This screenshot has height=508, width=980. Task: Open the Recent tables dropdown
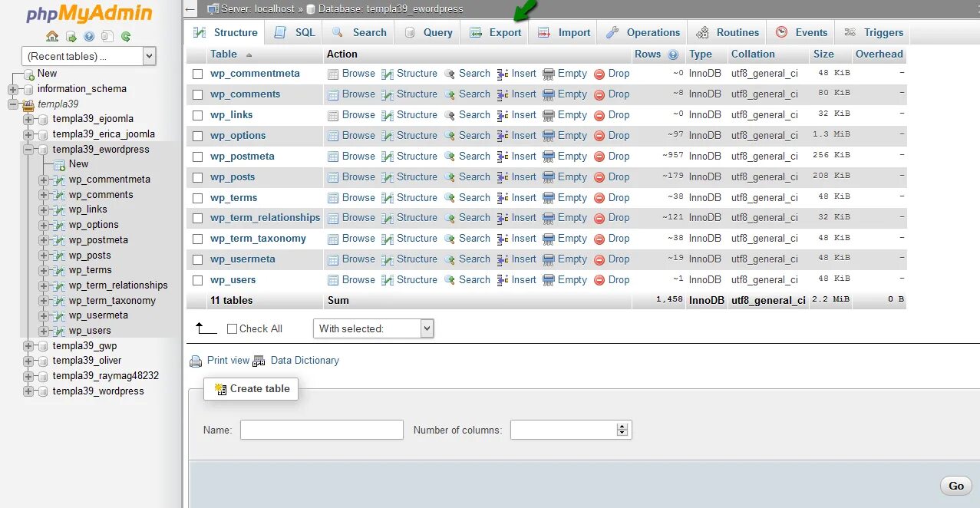pyautogui.click(x=88, y=56)
